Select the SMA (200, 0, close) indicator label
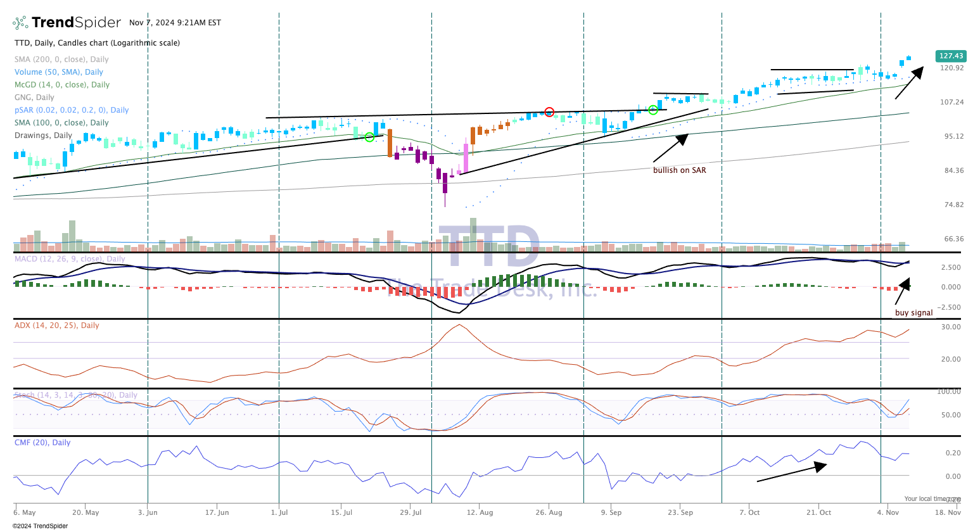Viewport: 980px width, 532px height. click(x=61, y=60)
